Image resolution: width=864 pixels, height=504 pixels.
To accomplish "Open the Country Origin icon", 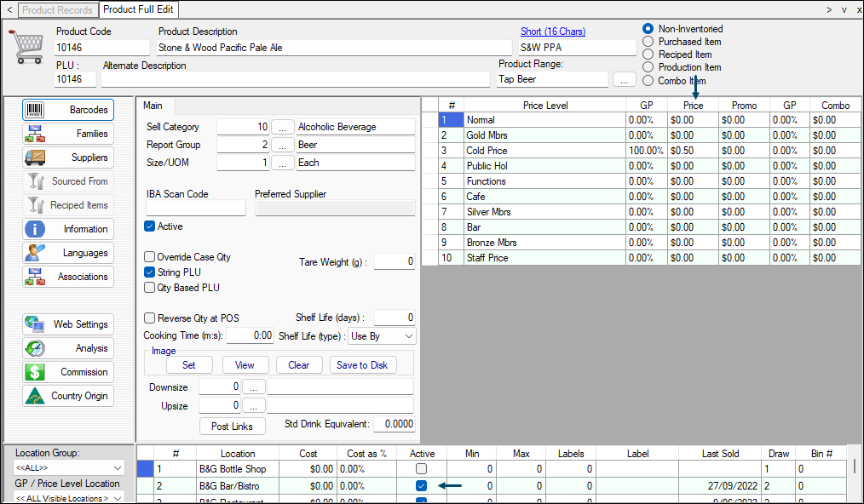I will (35, 396).
